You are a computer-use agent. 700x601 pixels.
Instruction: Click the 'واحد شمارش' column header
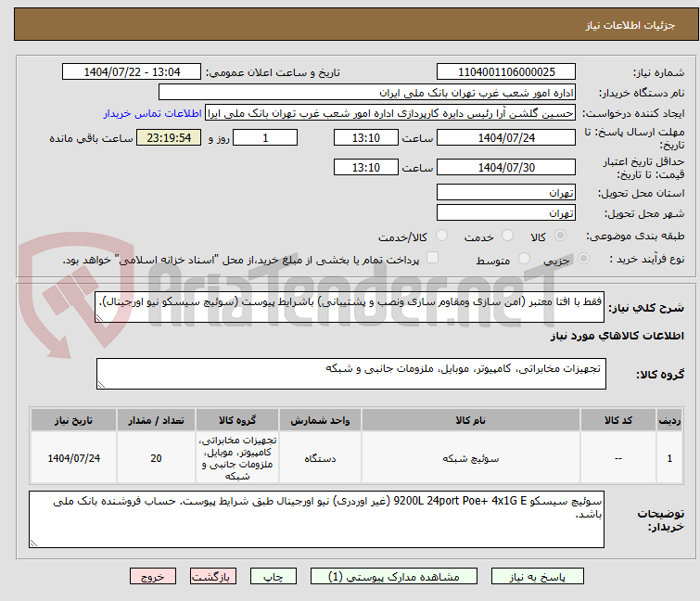[x=320, y=420]
